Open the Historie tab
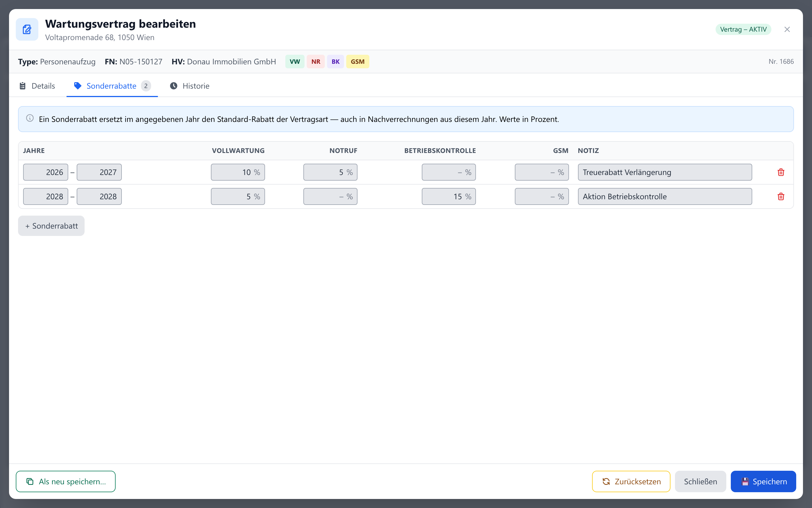 point(190,86)
